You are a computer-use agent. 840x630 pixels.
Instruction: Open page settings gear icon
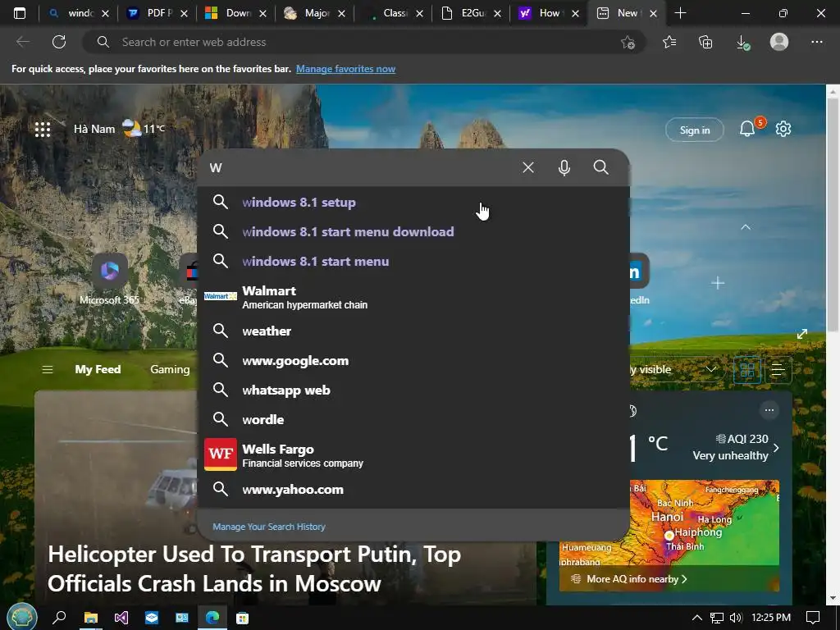[x=783, y=129]
